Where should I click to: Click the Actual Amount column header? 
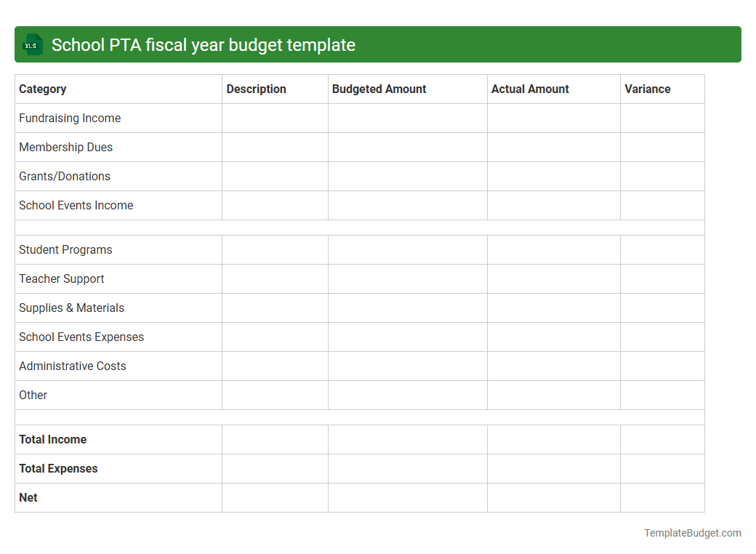[x=530, y=89]
